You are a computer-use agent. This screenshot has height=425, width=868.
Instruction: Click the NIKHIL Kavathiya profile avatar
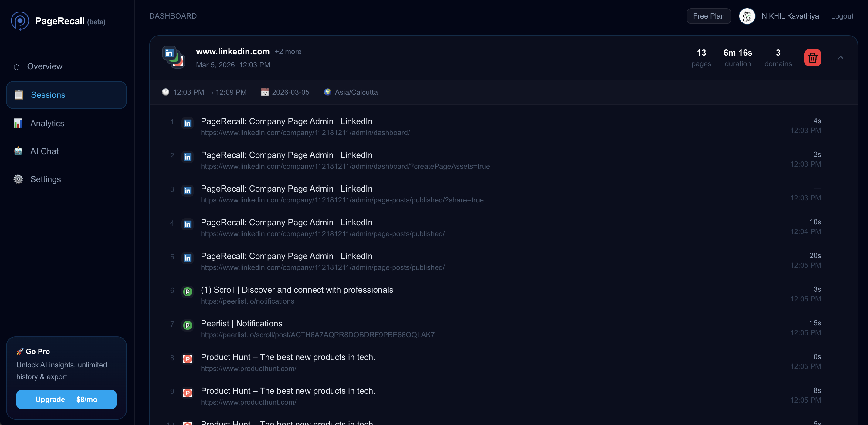[x=747, y=16]
